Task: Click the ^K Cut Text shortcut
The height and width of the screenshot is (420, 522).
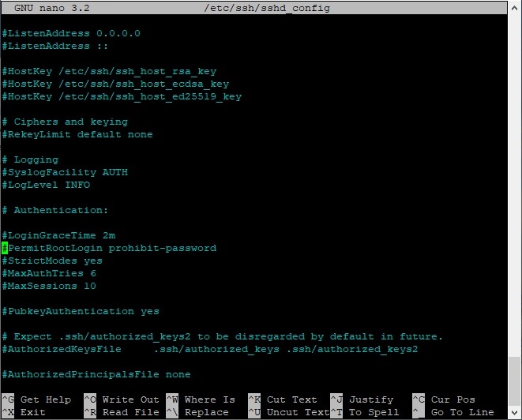Action: (283, 399)
